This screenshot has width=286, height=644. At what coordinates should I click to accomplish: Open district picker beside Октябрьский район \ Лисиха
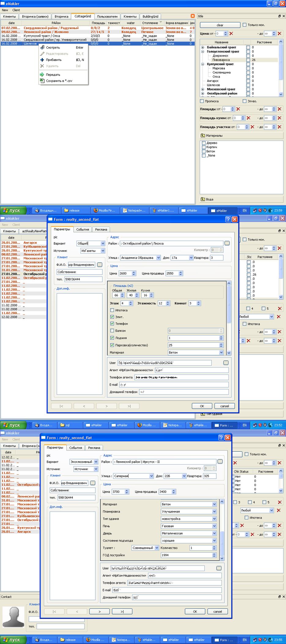pyautogui.click(x=227, y=243)
